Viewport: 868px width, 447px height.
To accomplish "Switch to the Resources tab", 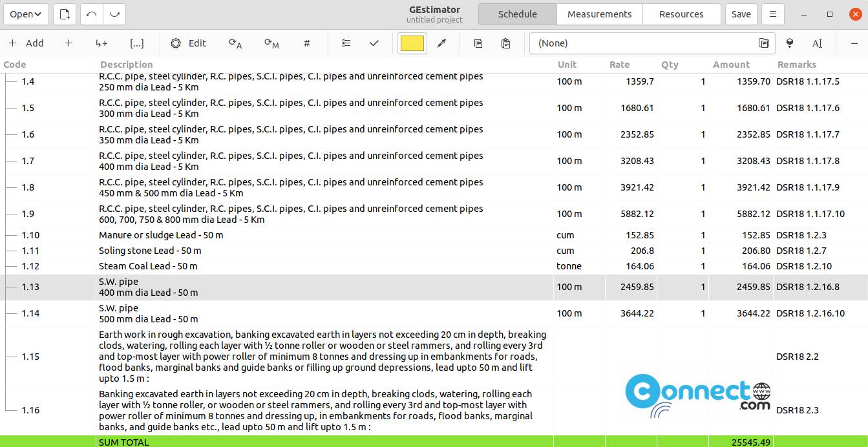I will coord(681,14).
